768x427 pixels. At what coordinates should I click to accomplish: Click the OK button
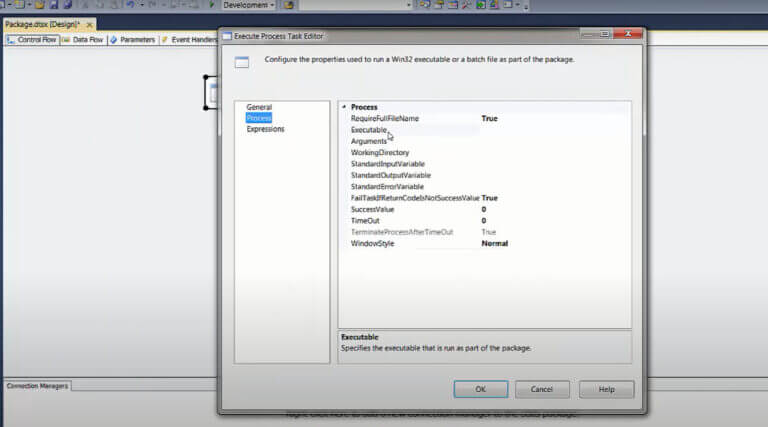[x=480, y=389]
